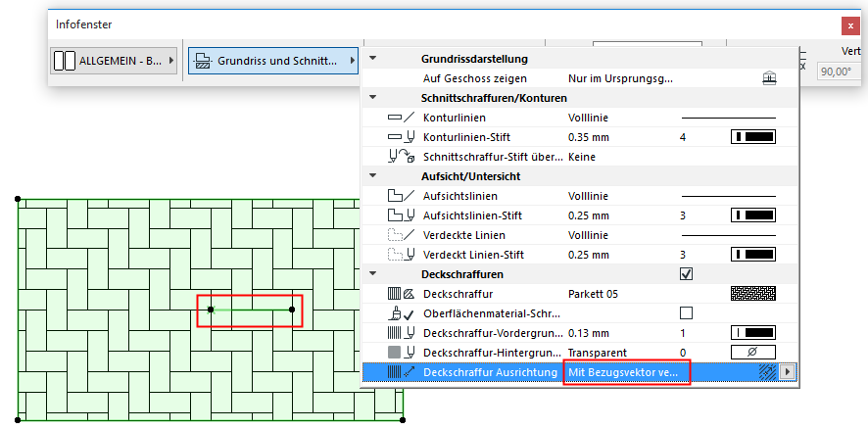Click pen number 4 for Konturlinien-Stift
Viewport: 868px width, 430px height.
[x=683, y=137]
